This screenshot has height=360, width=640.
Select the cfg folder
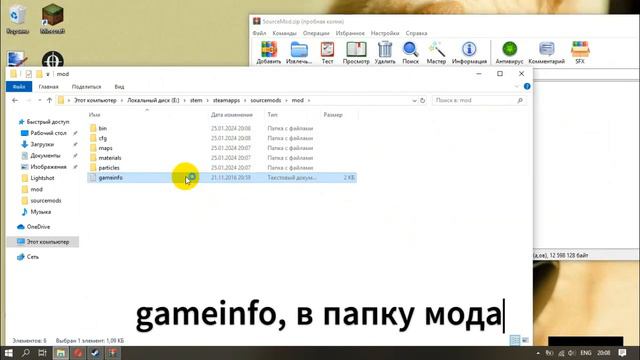[x=102, y=138]
